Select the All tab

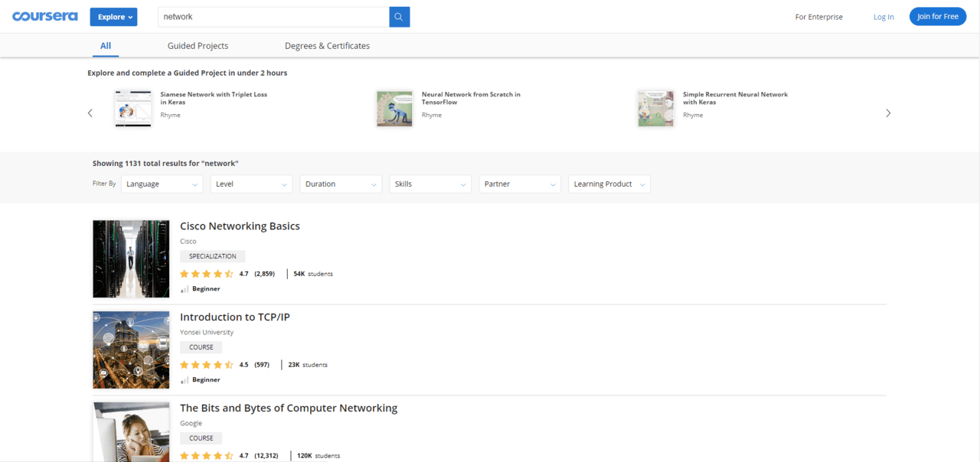click(x=106, y=46)
